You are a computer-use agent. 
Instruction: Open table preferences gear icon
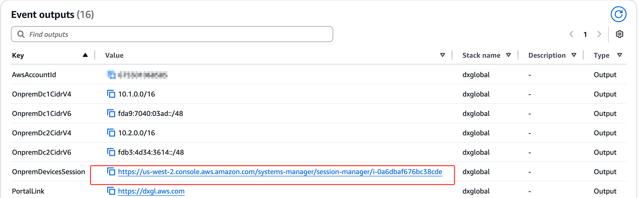[x=619, y=34]
